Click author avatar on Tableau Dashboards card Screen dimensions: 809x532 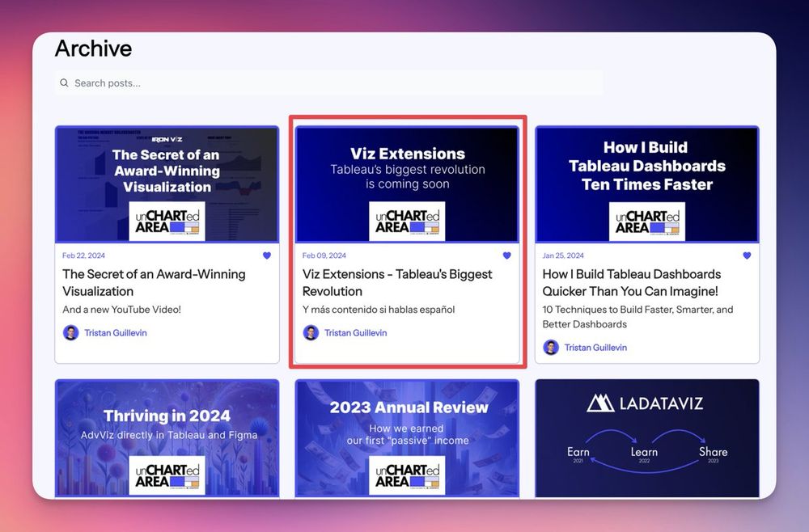tap(550, 348)
